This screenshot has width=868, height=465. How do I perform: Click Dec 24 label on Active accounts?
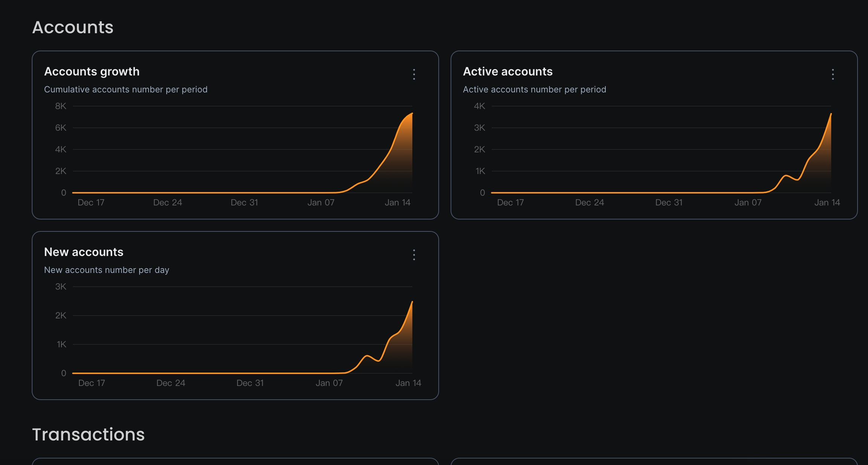point(589,203)
